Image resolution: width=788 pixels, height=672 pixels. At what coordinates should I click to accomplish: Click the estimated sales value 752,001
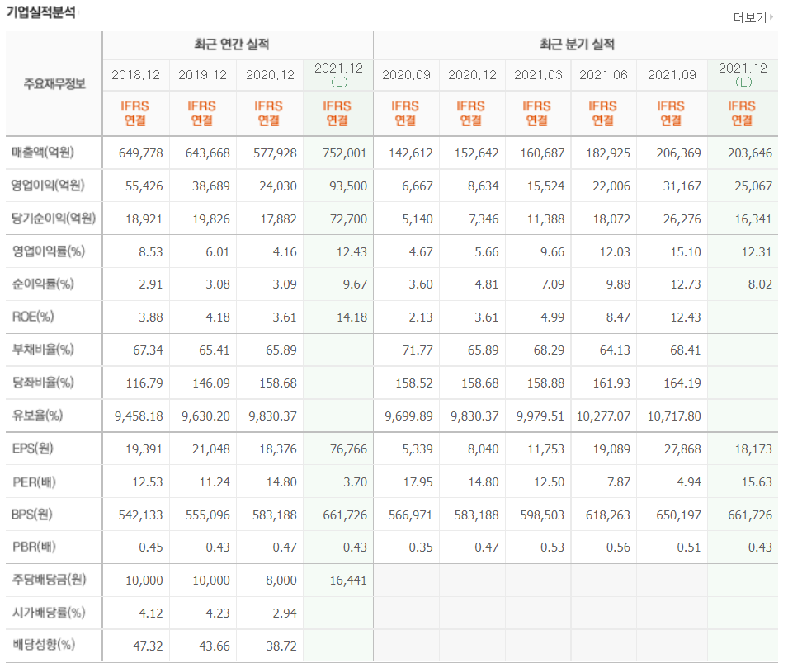click(x=345, y=153)
